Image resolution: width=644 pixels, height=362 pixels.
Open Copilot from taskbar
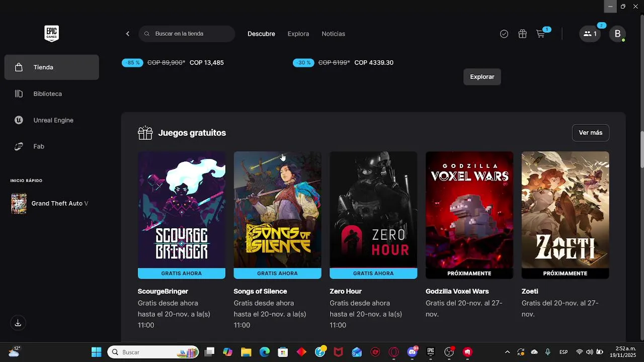[227, 352]
